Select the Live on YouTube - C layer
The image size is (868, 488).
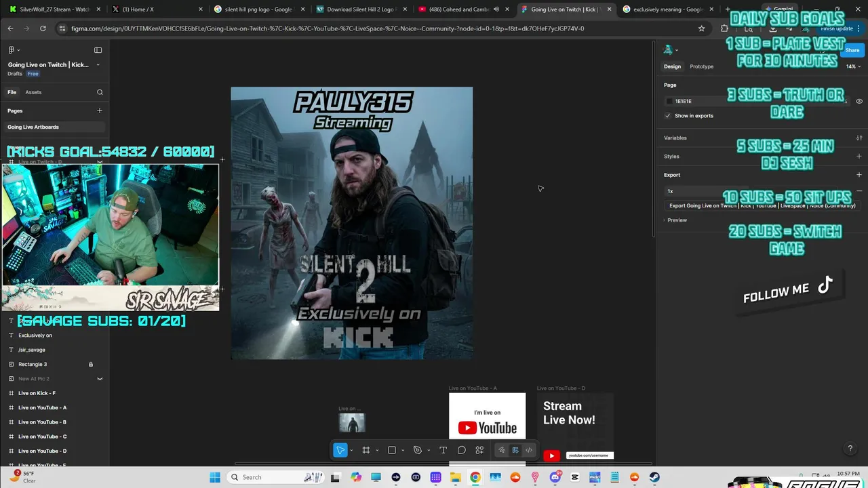42,436
